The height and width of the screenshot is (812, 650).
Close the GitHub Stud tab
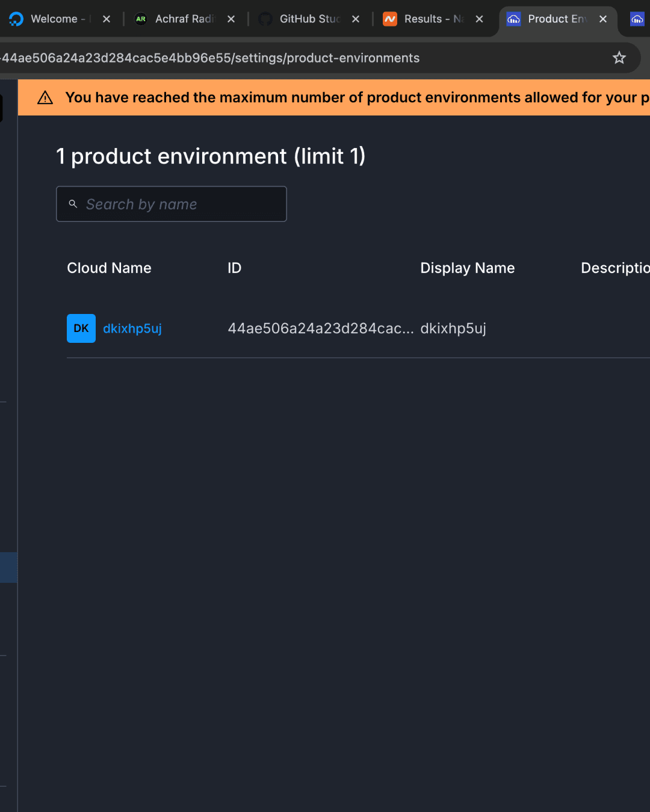click(356, 19)
